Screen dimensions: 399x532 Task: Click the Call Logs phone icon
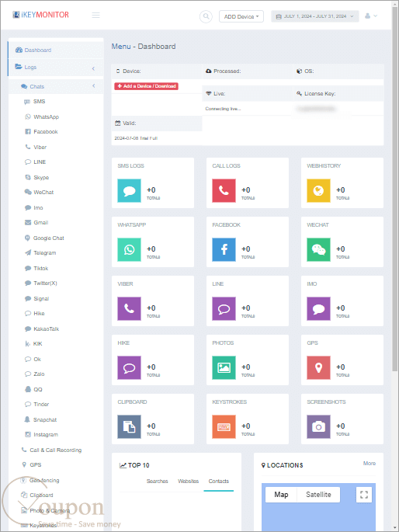click(224, 191)
